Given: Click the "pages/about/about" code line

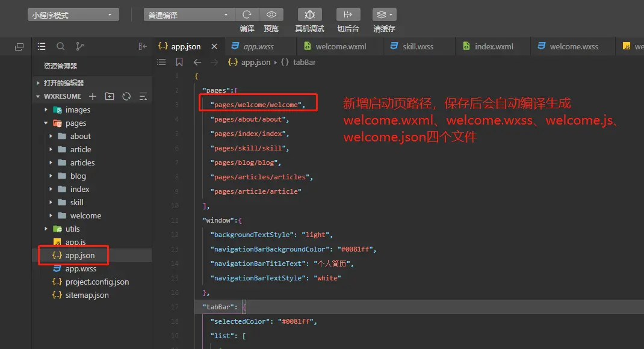Looking at the screenshot, I should click(x=250, y=119).
